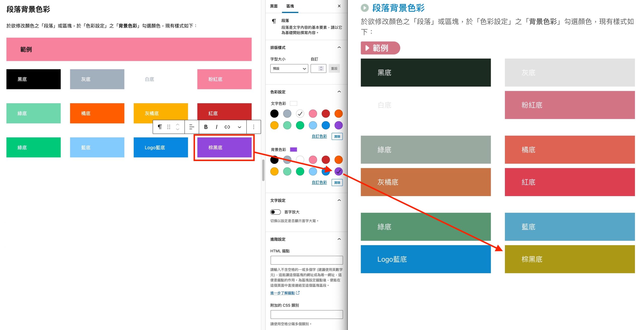The height and width of the screenshot is (330, 644).
Task: Pick pink background color swatch
Action: pos(313,160)
